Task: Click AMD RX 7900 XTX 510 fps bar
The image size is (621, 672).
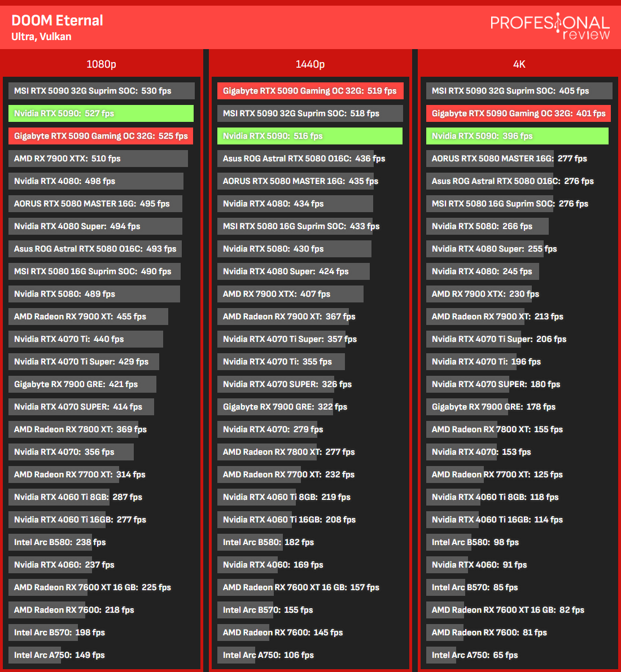Action: (98, 159)
